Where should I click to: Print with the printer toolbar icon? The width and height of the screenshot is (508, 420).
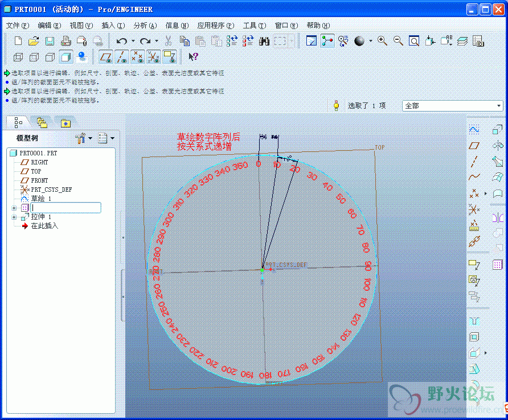click(x=65, y=41)
